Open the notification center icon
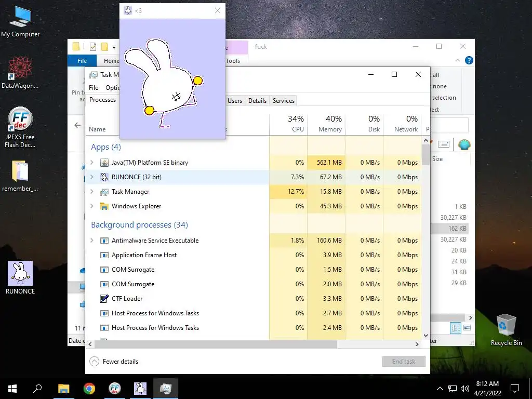 pos(515,389)
